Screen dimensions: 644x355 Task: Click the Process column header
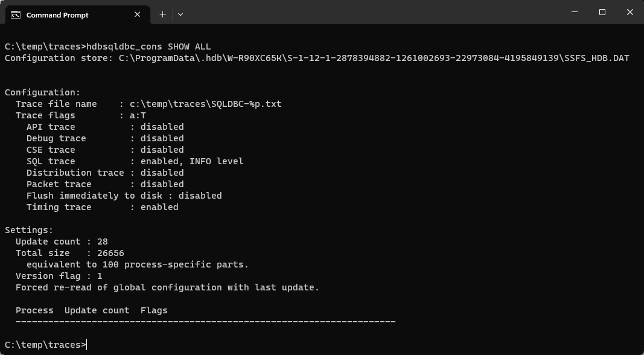pyautogui.click(x=34, y=310)
